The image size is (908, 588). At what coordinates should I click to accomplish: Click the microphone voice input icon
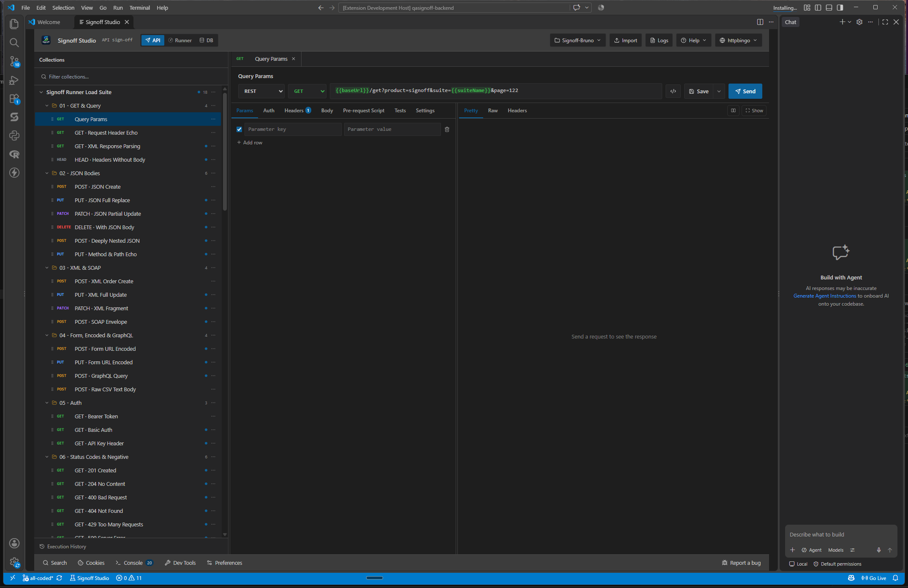tap(879, 550)
